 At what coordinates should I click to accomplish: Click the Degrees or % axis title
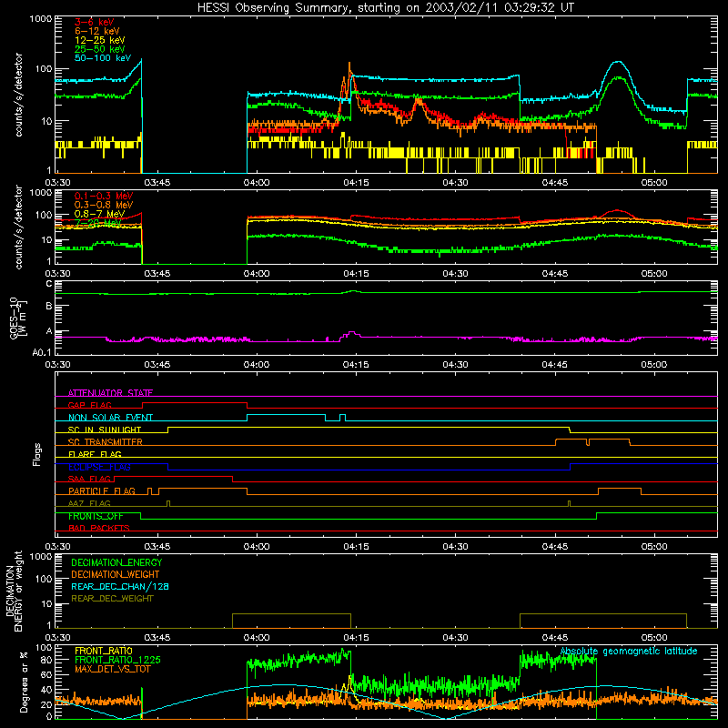coord(24,682)
